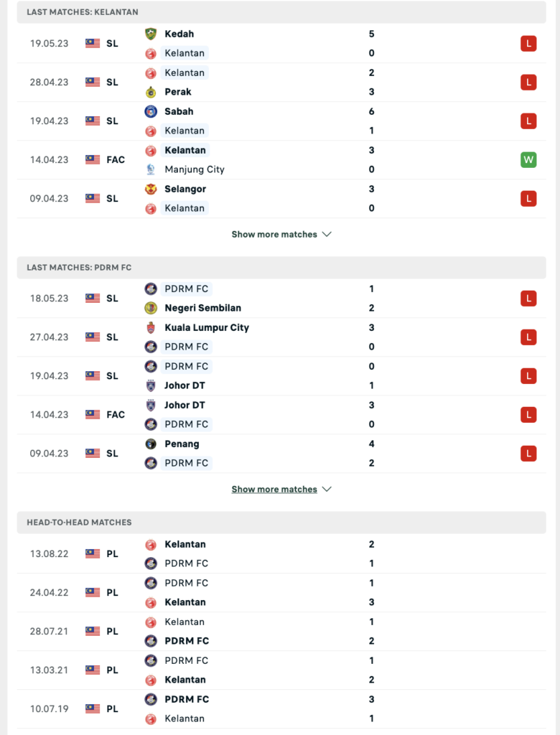
Task: Click the Kedah team crest icon
Action: 151,34
